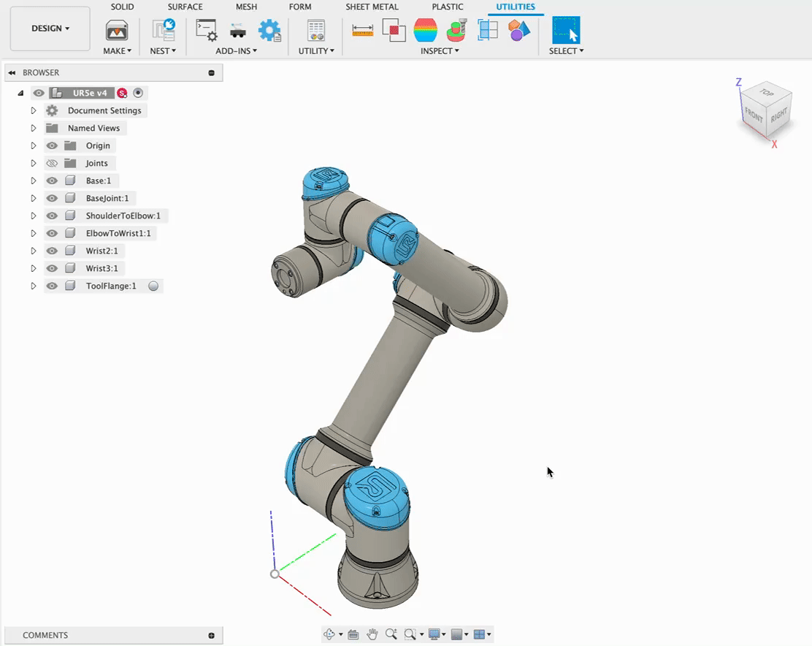Activate ToolFlange:1 component radio button
The image size is (812, 646).
153,286
